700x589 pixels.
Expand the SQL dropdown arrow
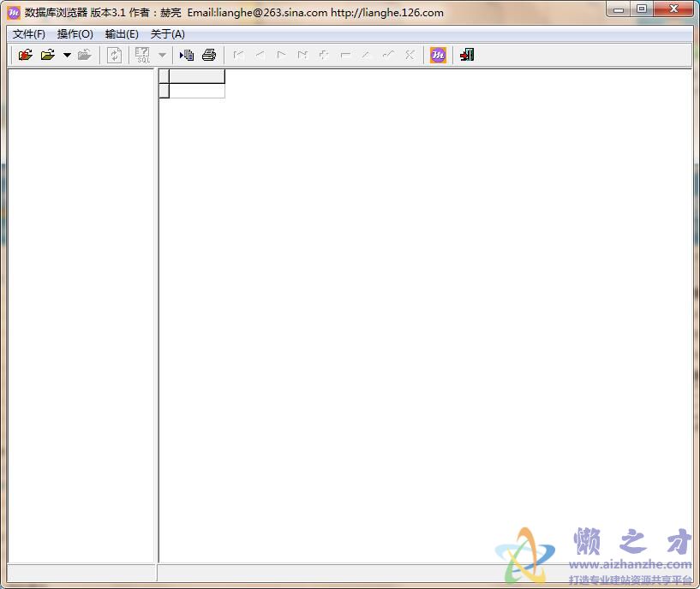click(162, 55)
